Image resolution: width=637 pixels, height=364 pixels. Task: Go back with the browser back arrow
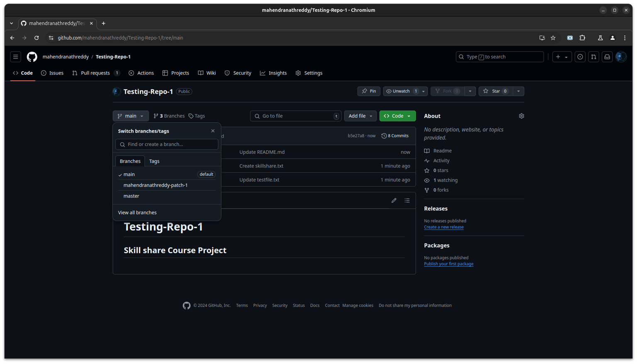pyautogui.click(x=12, y=38)
